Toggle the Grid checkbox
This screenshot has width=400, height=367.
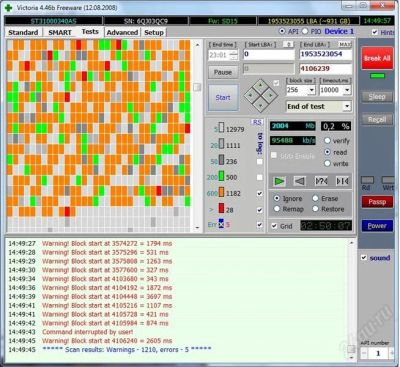(x=274, y=226)
